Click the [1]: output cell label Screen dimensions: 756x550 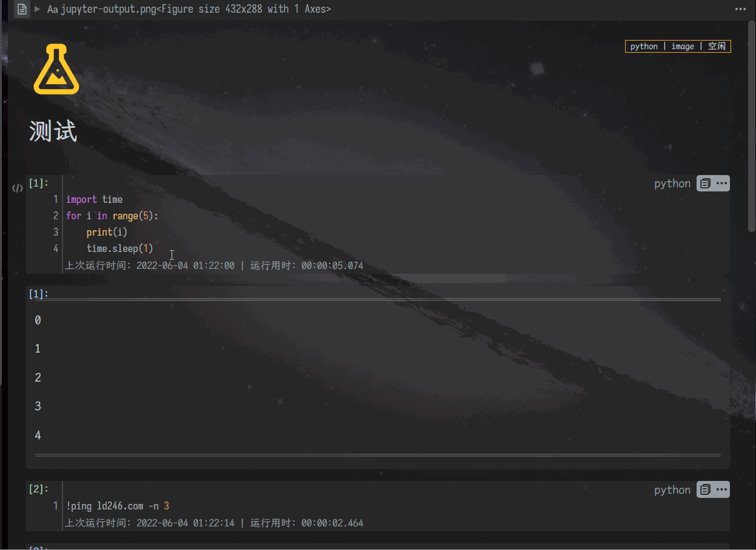point(38,294)
